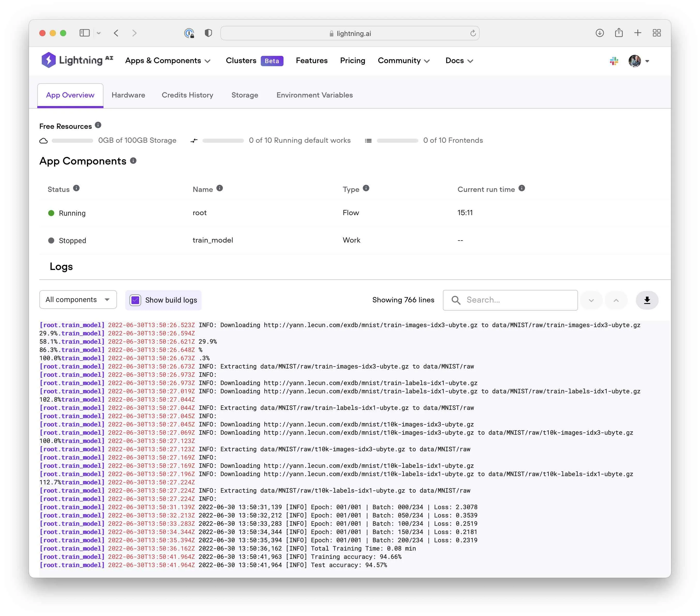Click the cloud storage icon
The width and height of the screenshot is (700, 616).
(x=43, y=141)
